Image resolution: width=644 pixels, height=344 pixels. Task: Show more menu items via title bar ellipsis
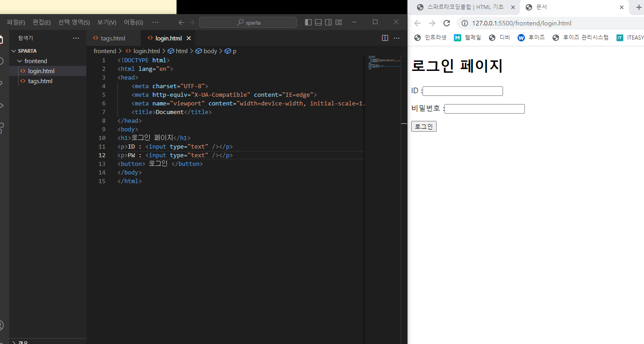[x=156, y=22]
